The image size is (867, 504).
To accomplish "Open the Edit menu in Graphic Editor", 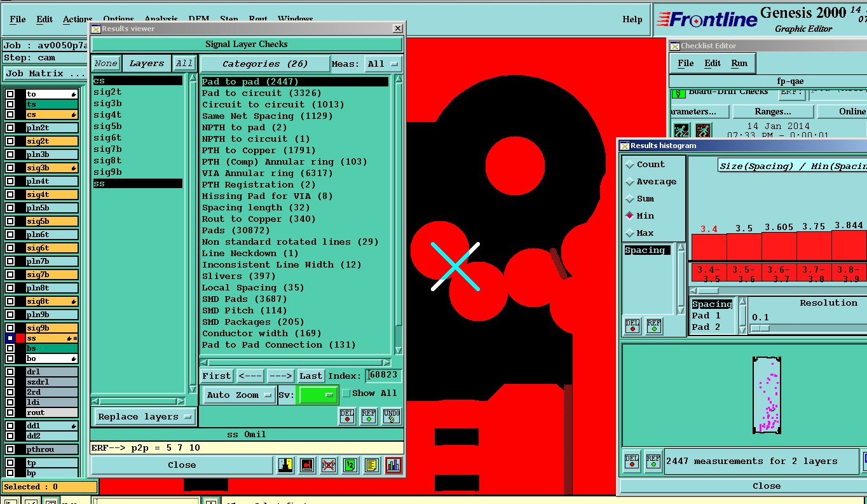I will [44, 19].
